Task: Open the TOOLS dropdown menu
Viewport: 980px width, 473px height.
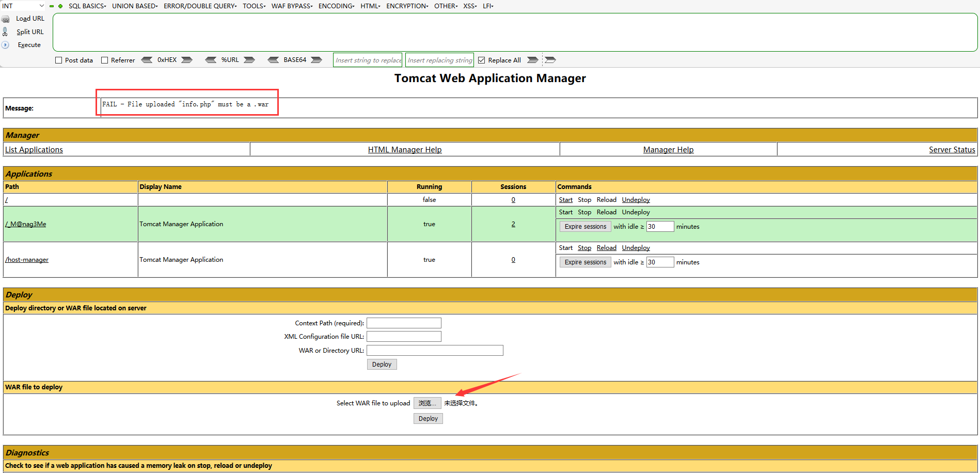Action: tap(254, 6)
